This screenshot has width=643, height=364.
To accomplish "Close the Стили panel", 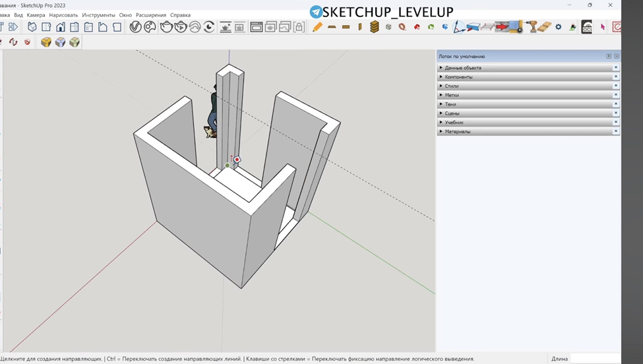I will pos(615,86).
